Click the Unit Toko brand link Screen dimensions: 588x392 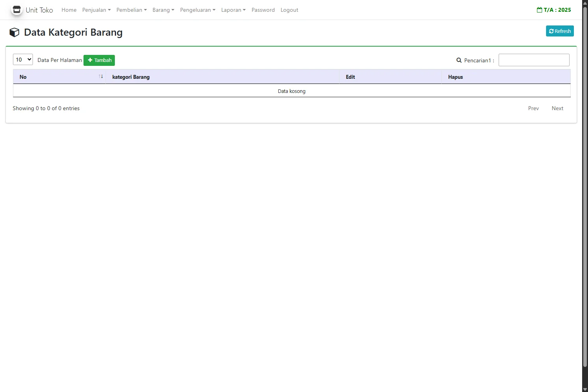coord(39,10)
